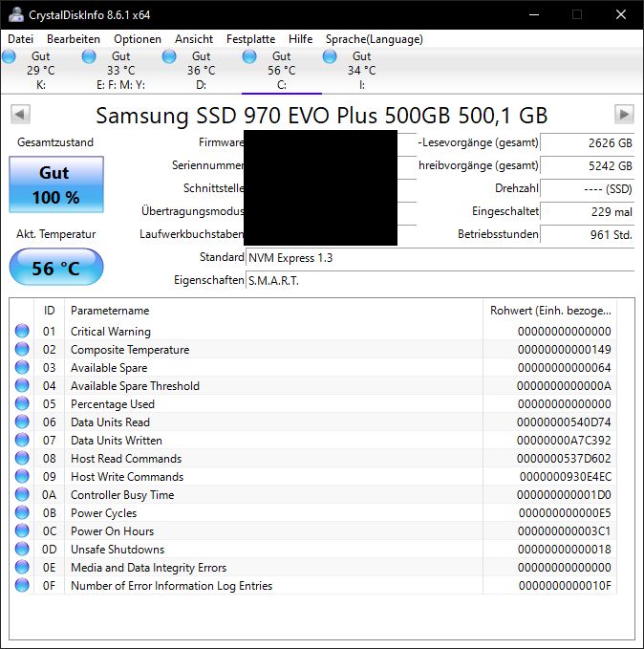The height and width of the screenshot is (649, 644).
Task: Click status orb for Data Units Written
Action: pos(22,440)
